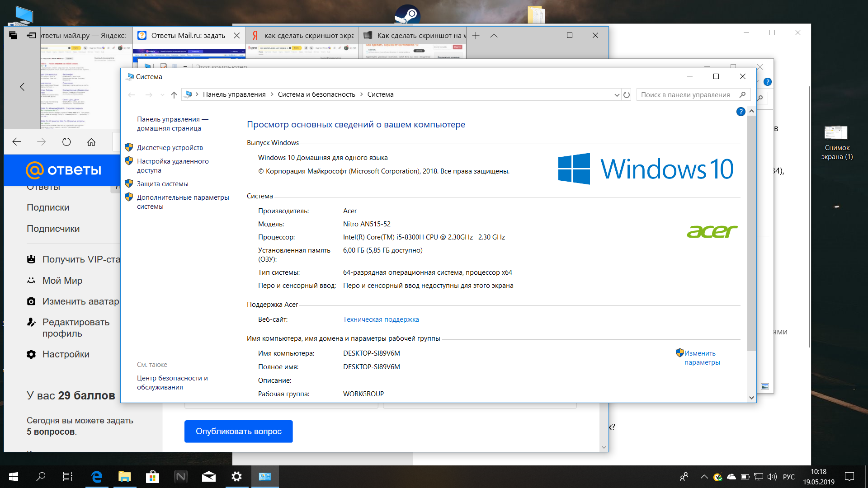This screenshot has width=868, height=488.
Task: Select Панель управления breadcrumb
Action: (234, 94)
